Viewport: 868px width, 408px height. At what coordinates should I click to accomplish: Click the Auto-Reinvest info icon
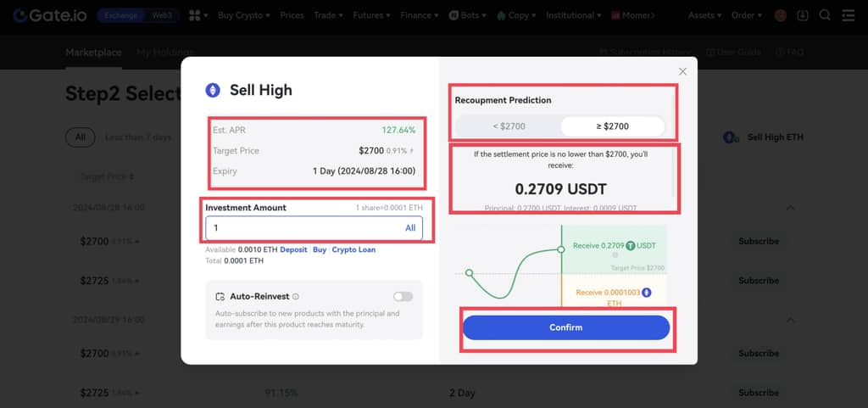(x=296, y=297)
